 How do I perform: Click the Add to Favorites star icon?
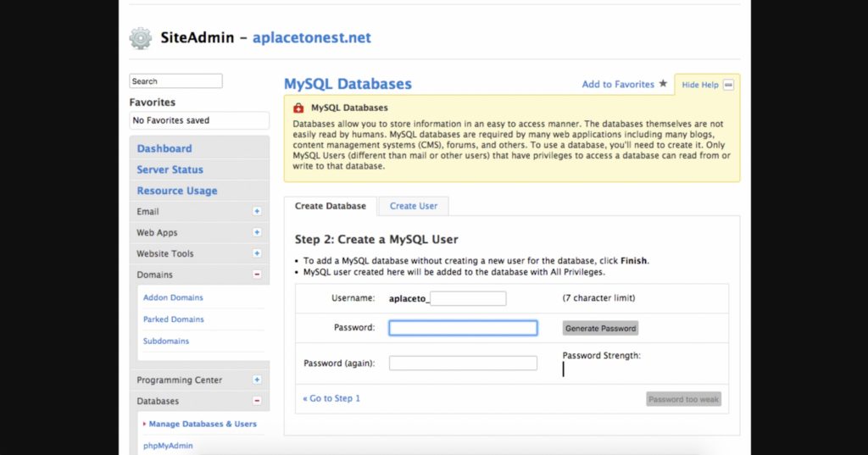pos(663,84)
